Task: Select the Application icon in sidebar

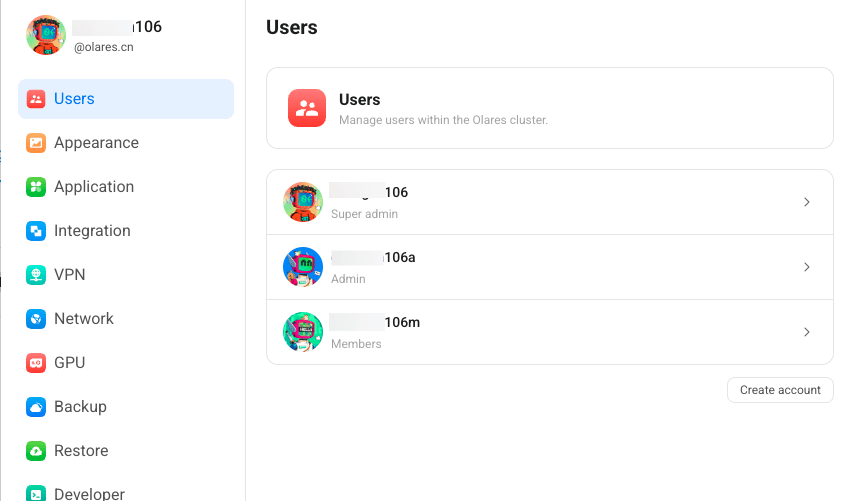Action: 36,187
